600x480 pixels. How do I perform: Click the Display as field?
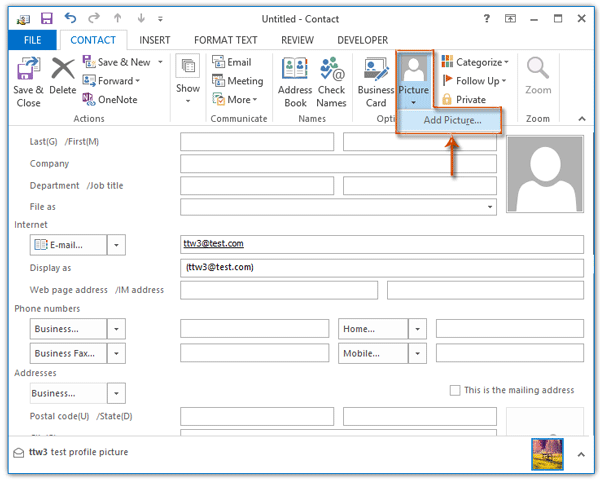[382, 268]
